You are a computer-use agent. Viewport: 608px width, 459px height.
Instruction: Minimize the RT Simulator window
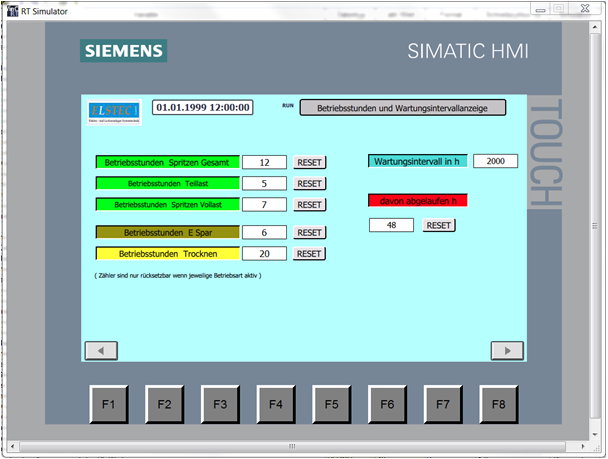(541, 9)
